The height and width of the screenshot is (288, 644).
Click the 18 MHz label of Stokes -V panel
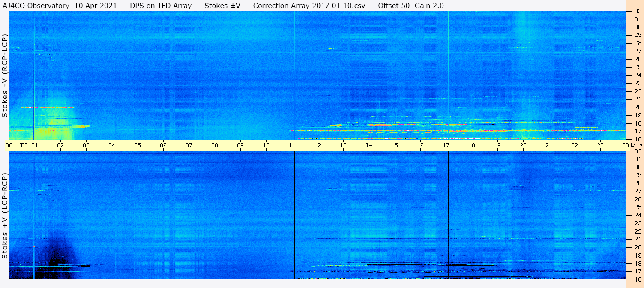[638, 123]
